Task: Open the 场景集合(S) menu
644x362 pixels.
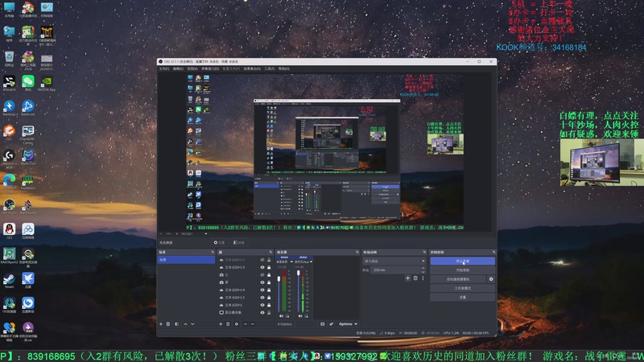Action: [252, 69]
